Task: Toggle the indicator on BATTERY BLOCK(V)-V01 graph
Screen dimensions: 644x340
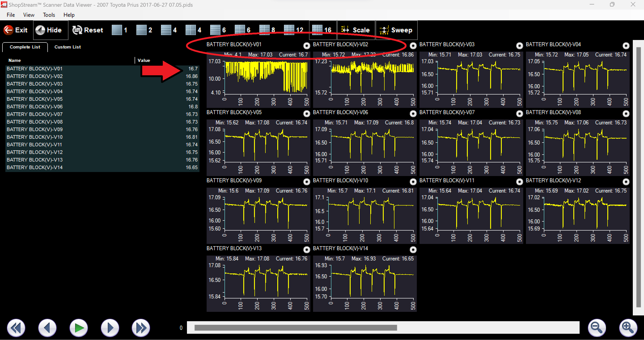Action: 307,46
